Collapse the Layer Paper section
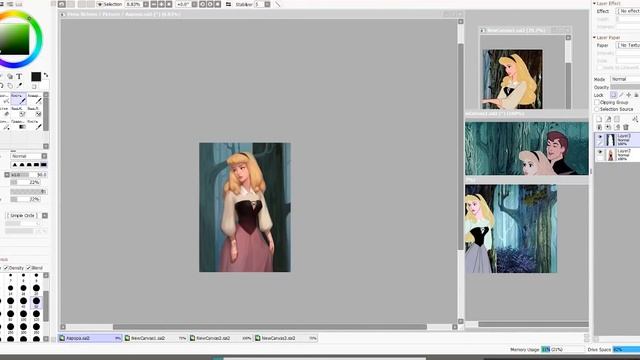Screen dimensions: 640x360 coord(594,37)
